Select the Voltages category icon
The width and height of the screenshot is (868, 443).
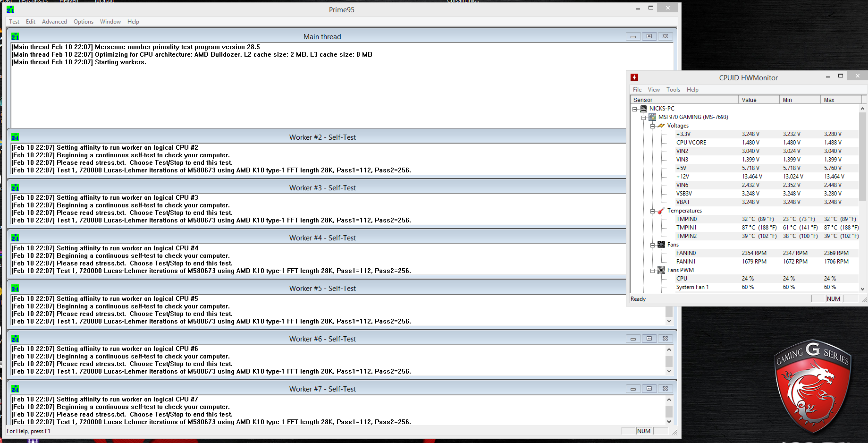point(661,126)
